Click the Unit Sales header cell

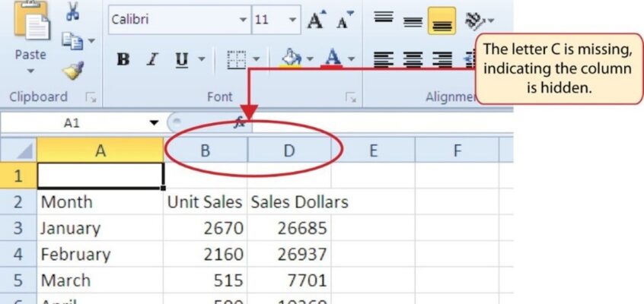[206, 201]
